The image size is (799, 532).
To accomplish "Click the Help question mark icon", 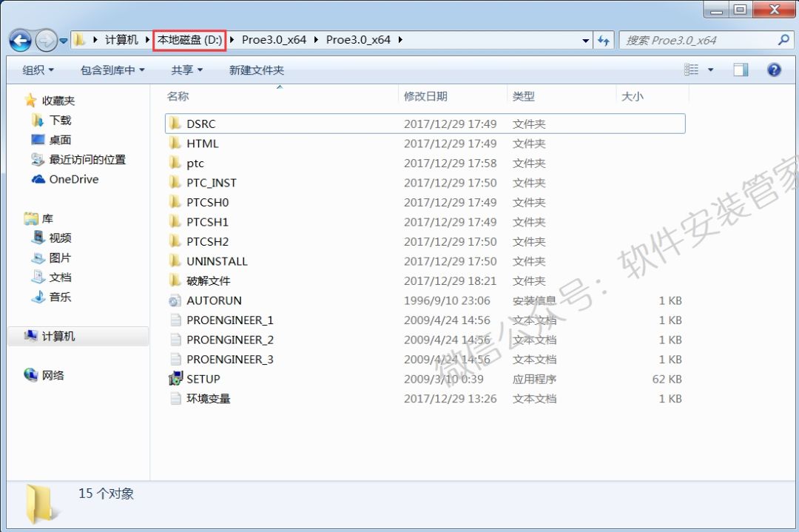I will pyautogui.click(x=774, y=70).
